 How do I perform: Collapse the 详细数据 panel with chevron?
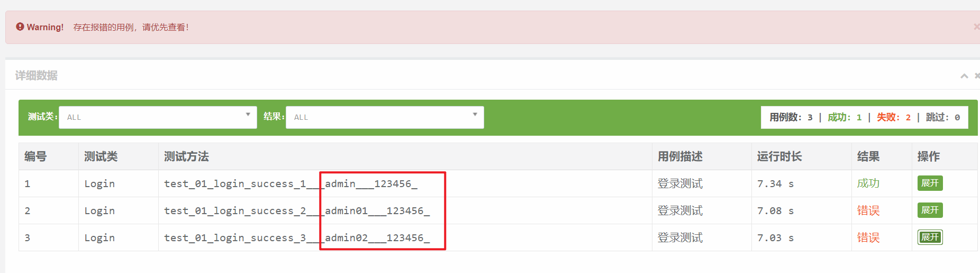tap(964, 76)
